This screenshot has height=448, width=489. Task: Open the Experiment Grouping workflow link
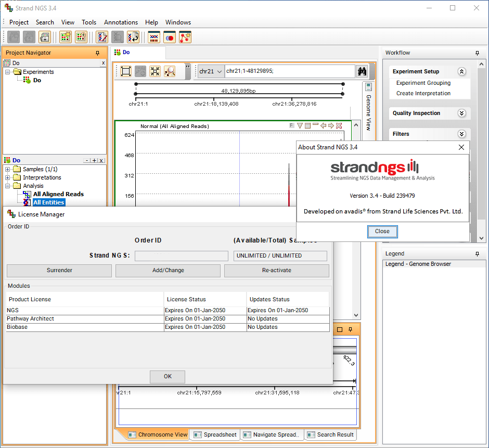click(423, 83)
